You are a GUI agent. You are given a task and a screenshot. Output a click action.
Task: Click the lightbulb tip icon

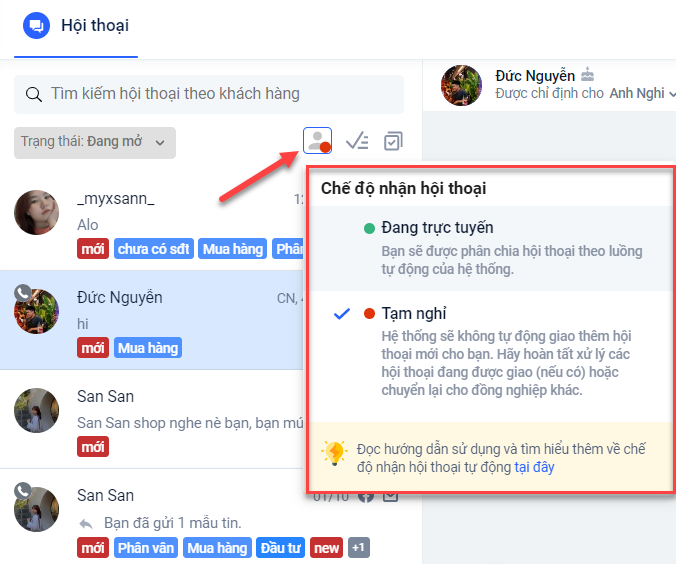pyautogui.click(x=335, y=453)
